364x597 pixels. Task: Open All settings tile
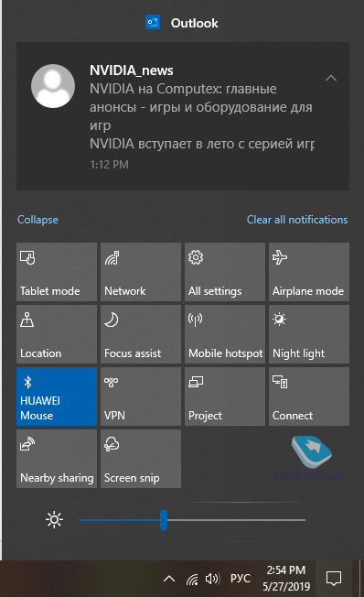coord(225,272)
